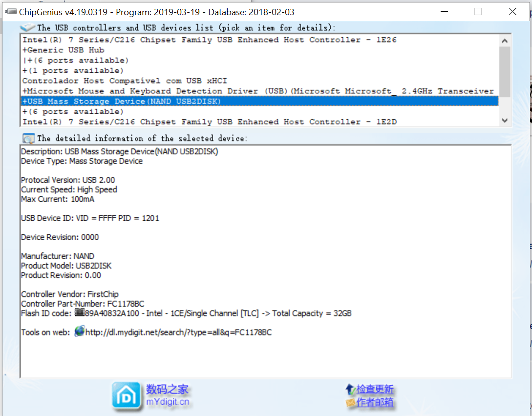Click the USB stick icon beside the devices list heading
532x416 pixels.
tap(27, 27)
